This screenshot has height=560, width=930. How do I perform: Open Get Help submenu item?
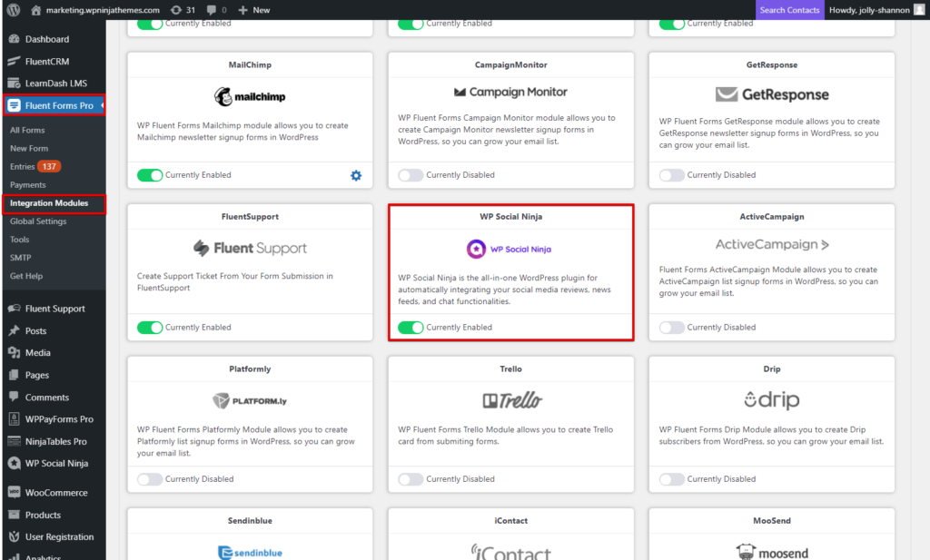click(x=26, y=276)
